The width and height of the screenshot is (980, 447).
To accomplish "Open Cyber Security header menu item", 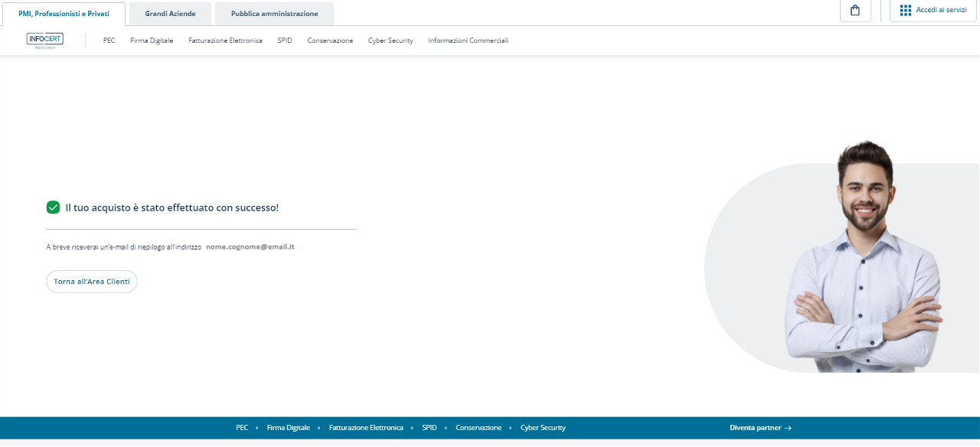I will [390, 41].
